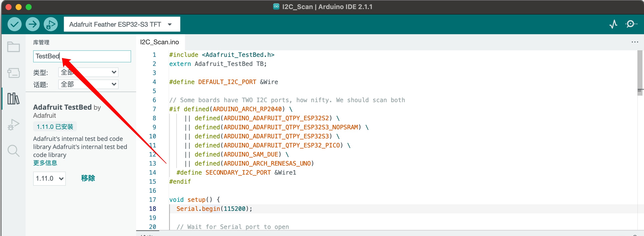Click the #include <Adafruit_TestBed.h> line
The height and width of the screenshot is (236, 644).
tap(222, 55)
